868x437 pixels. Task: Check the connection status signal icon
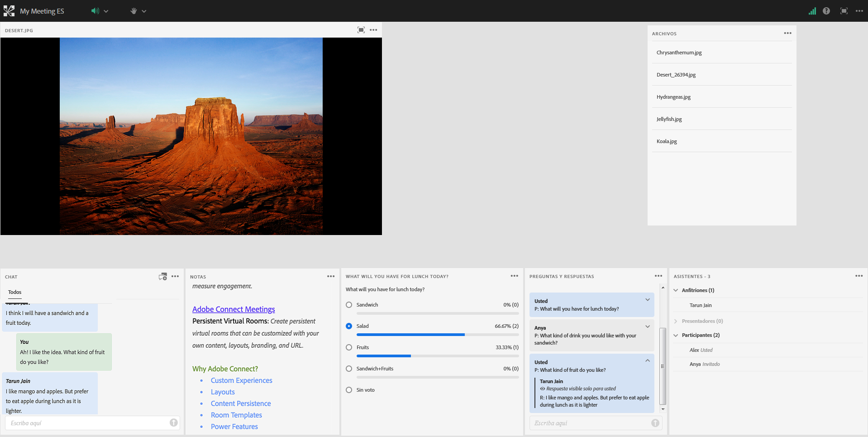click(812, 11)
